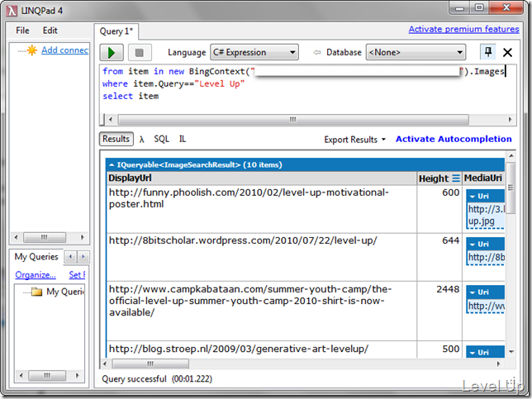
Task: Click Activate premium features link
Action: pos(463,30)
